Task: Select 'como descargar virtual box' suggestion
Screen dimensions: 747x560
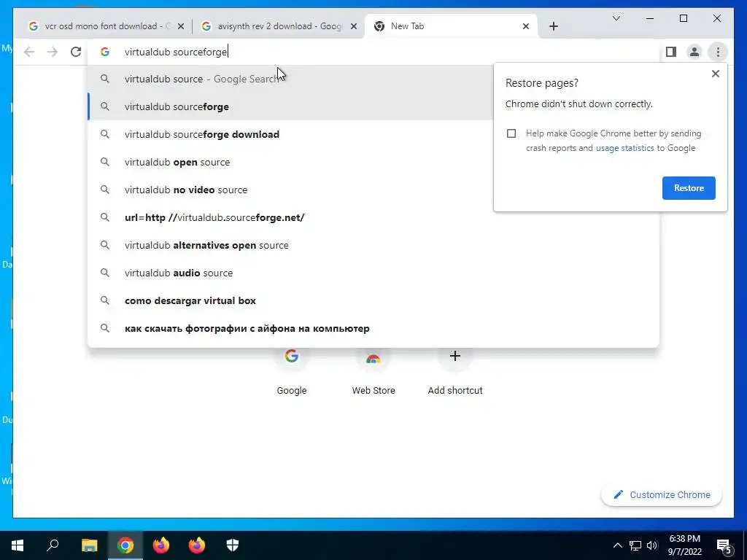Action: (373, 300)
